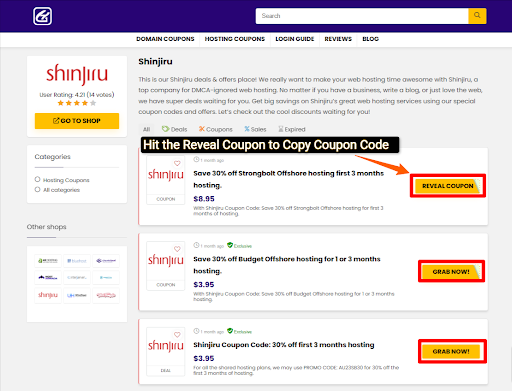Click the $3.95 price on Budget Offshore coupon
Screen dimensions: 512x391
(x=204, y=284)
